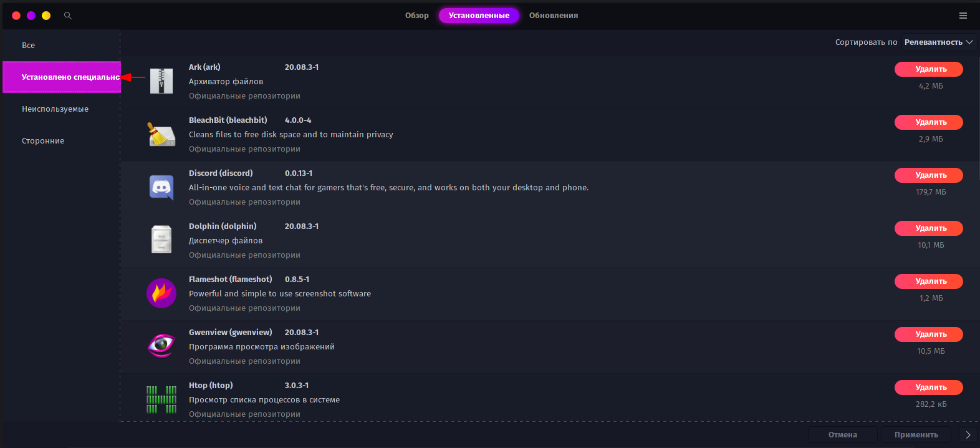Click the BleachBit broom icon
Screen dimensions: 980x448
coord(161,134)
